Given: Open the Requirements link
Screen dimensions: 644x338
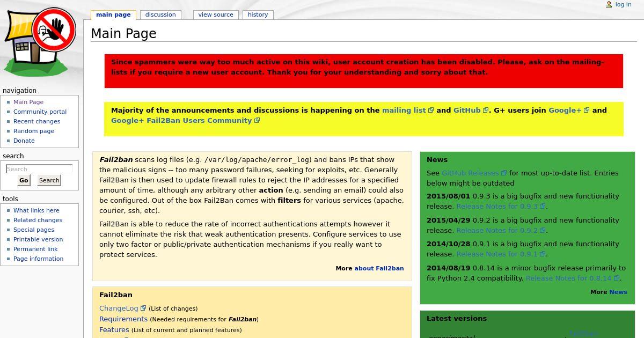Looking at the screenshot, I should point(123,319).
